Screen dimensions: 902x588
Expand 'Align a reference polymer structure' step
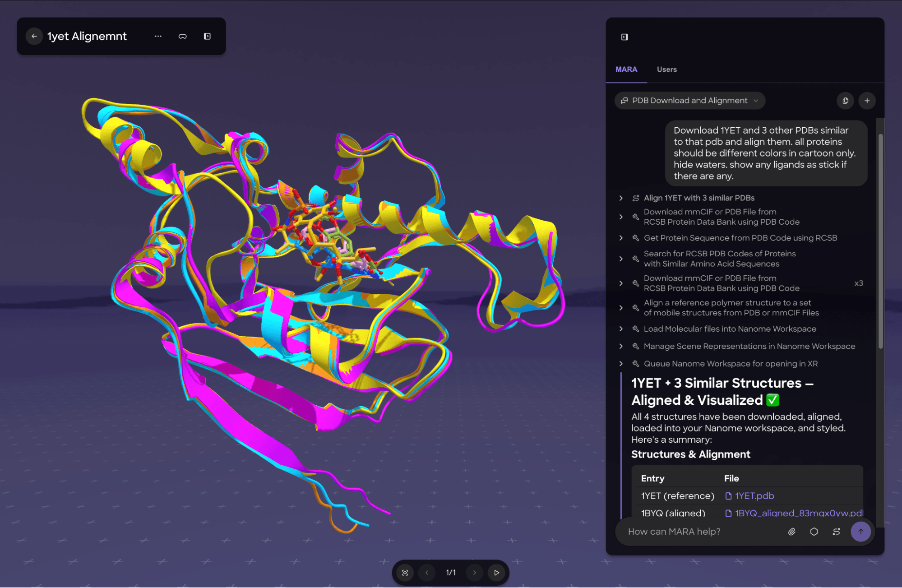click(x=621, y=308)
